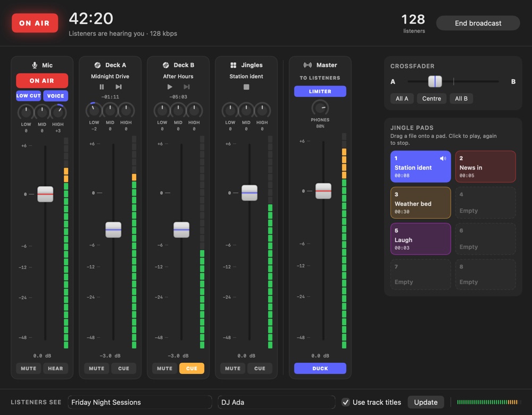Select empty jingle pad 8
The image size is (532, 415).
click(486, 275)
